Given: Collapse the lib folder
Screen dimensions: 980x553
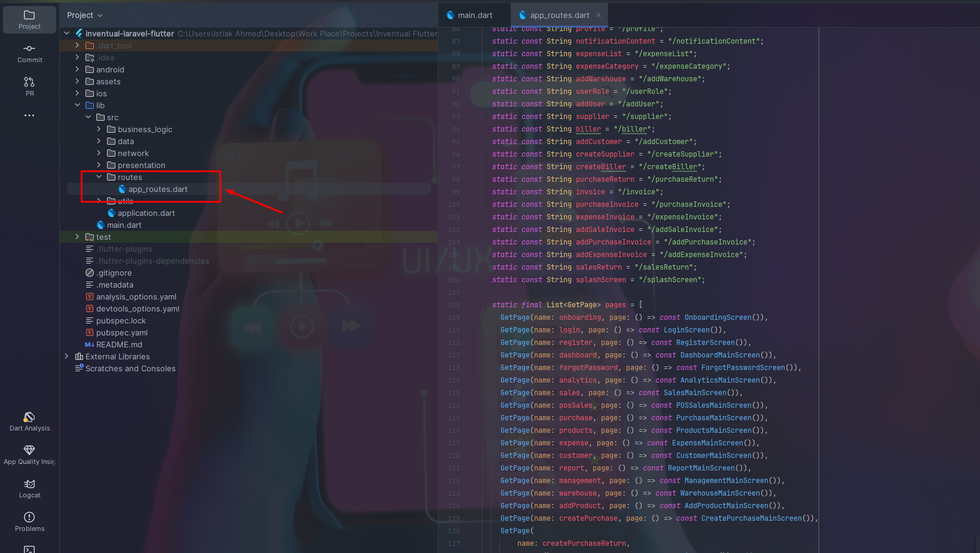Looking at the screenshot, I should coord(77,105).
